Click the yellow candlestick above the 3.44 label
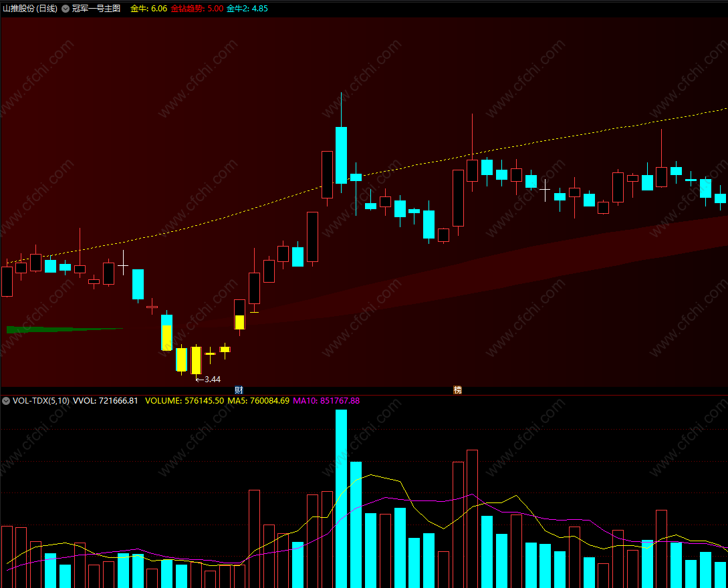Screen dimensions: 728x588 (197, 360)
